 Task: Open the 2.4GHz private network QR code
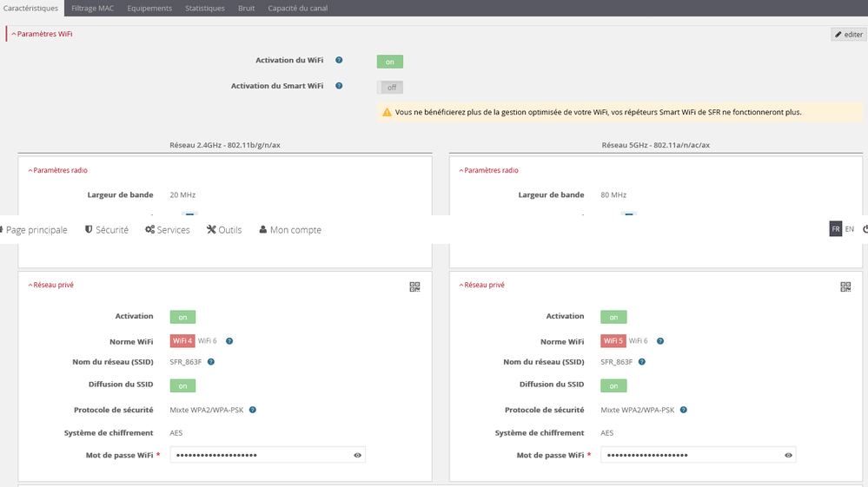(414, 286)
